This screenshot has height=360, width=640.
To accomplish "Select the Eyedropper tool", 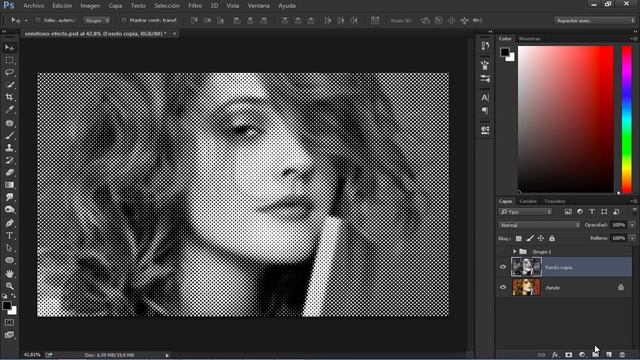I will (9, 110).
